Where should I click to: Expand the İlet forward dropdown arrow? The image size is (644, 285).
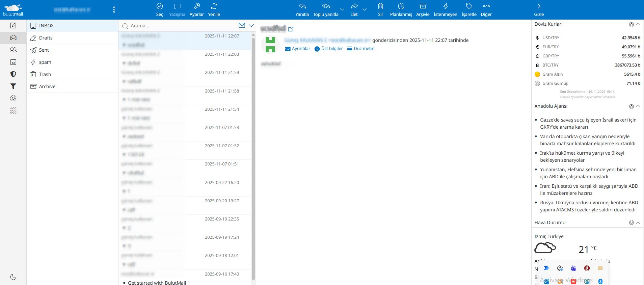coord(365,9)
